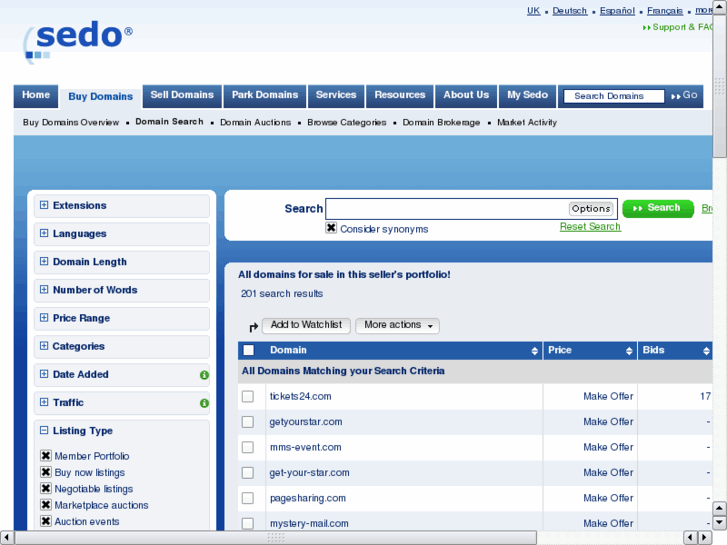
Task: Click the horizontal scrollbar left arrow
Action: pos(6,538)
